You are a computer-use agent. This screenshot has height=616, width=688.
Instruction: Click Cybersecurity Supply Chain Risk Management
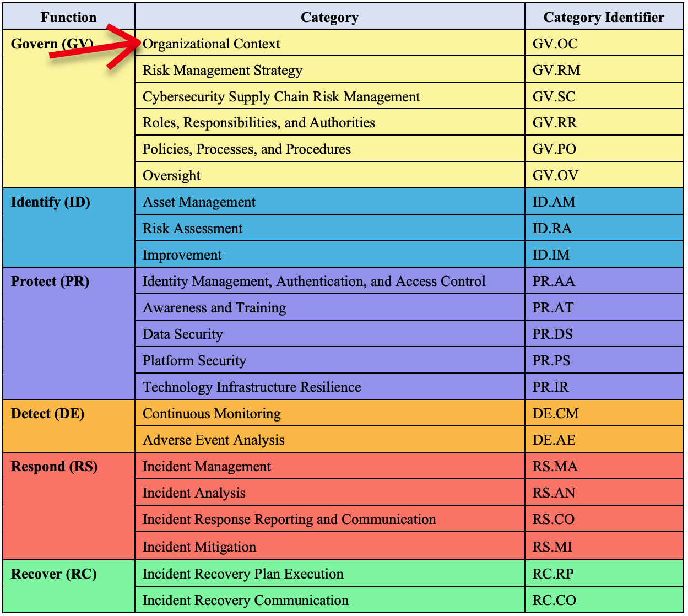point(281,96)
